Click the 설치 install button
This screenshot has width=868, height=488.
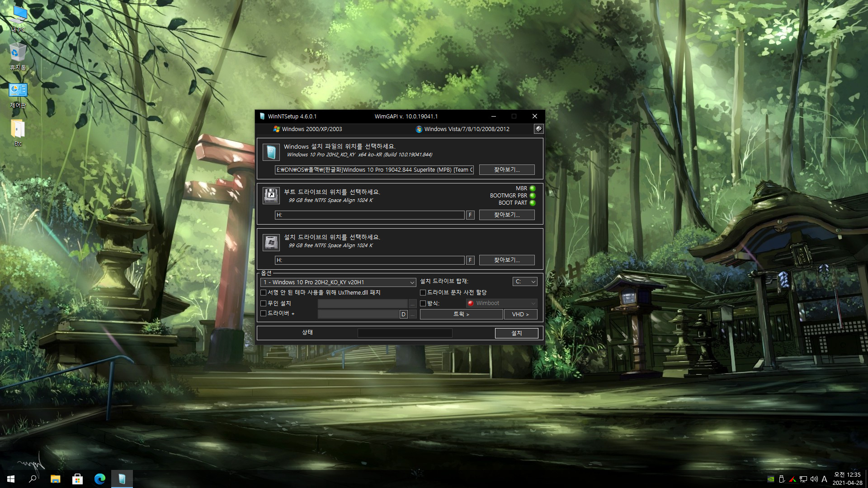point(516,333)
